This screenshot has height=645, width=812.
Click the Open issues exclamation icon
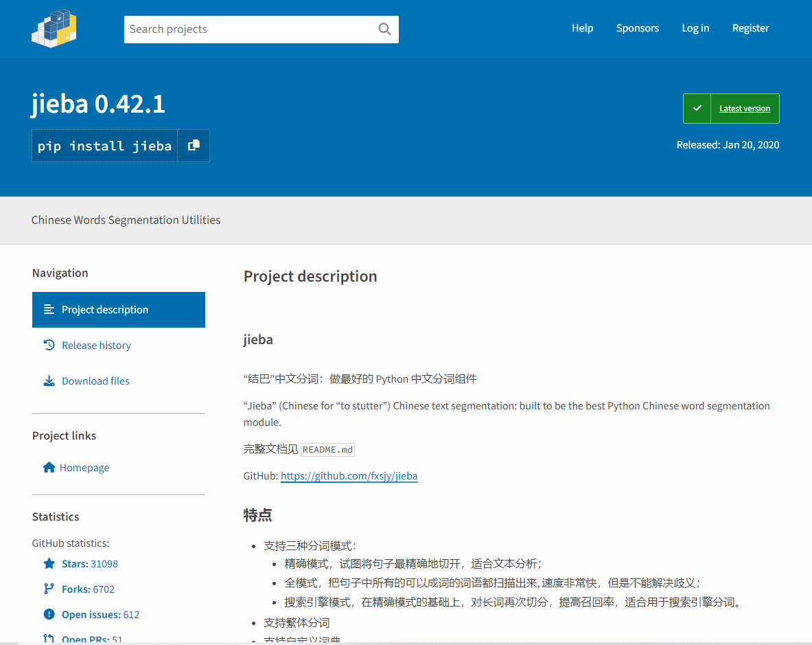pyautogui.click(x=48, y=614)
